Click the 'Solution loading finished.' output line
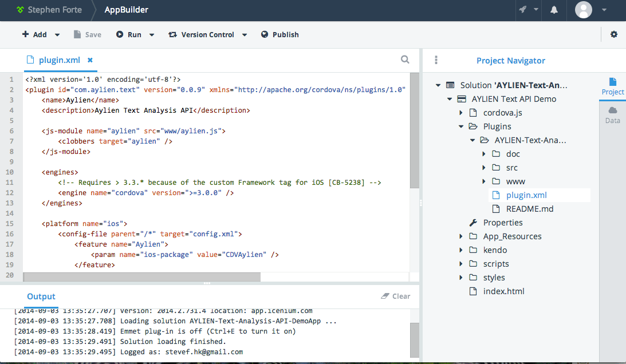 (x=173, y=342)
